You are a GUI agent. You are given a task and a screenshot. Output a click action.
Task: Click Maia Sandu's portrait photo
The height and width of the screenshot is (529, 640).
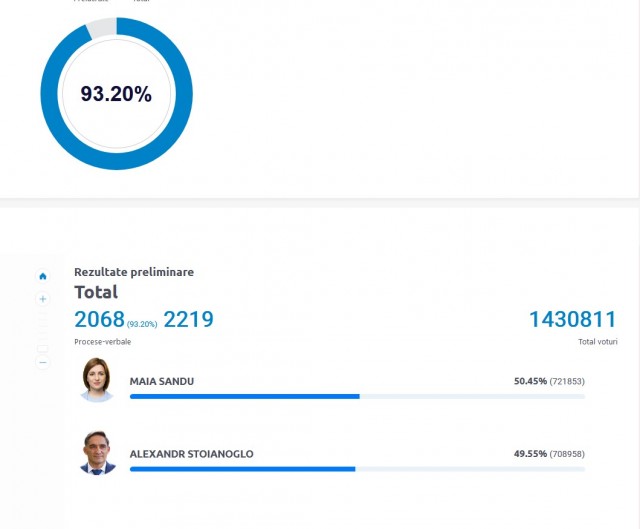pyautogui.click(x=97, y=380)
